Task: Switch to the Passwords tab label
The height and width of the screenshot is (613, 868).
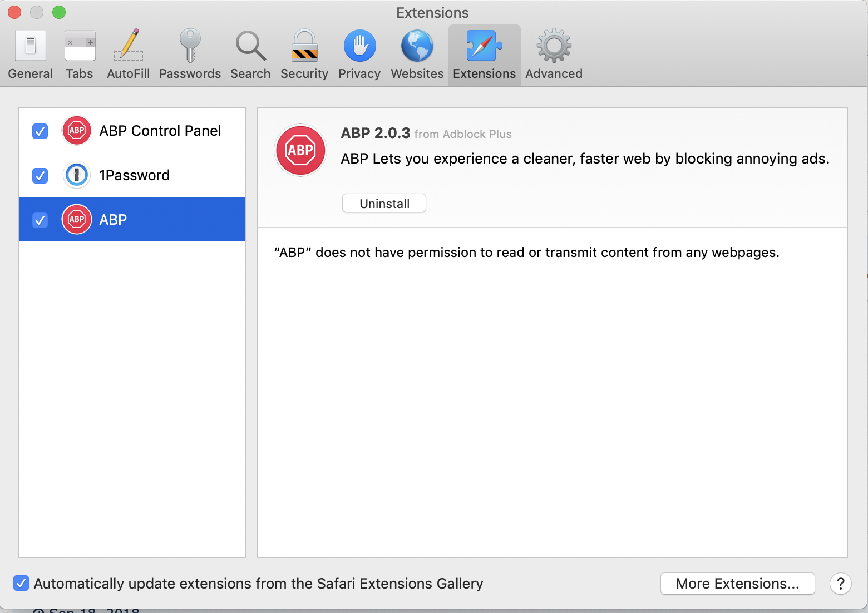Action: click(x=190, y=73)
